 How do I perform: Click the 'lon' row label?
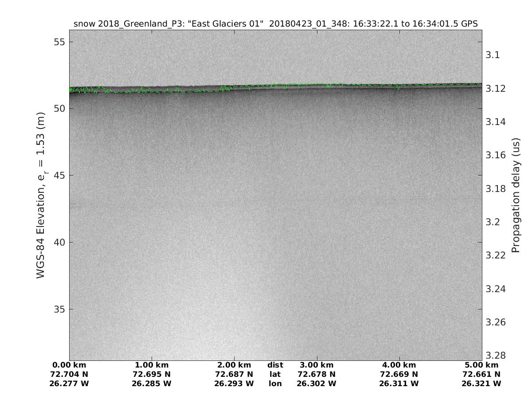[275, 383]
